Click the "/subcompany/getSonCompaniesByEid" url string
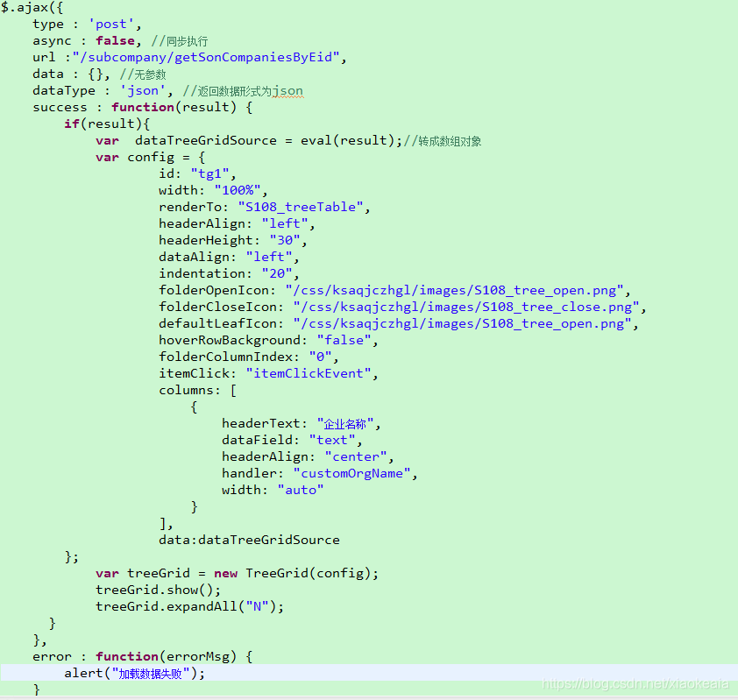738x700 pixels. tap(206, 58)
